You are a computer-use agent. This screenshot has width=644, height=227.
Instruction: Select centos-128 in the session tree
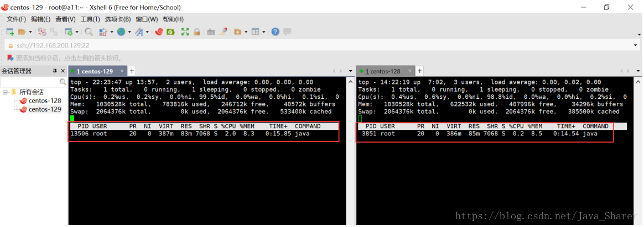(45, 101)
